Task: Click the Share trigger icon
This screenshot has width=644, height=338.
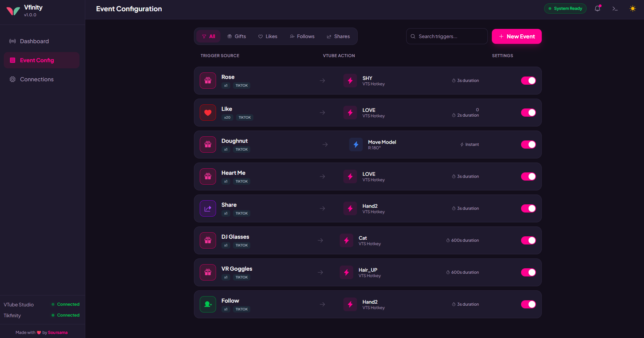Action: (208, 208)
